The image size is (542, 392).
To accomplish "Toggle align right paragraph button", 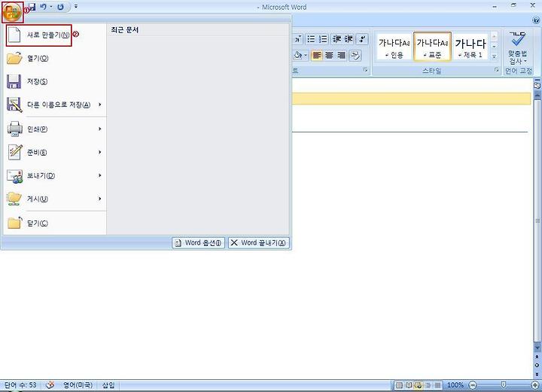I will tap(341, 55).
